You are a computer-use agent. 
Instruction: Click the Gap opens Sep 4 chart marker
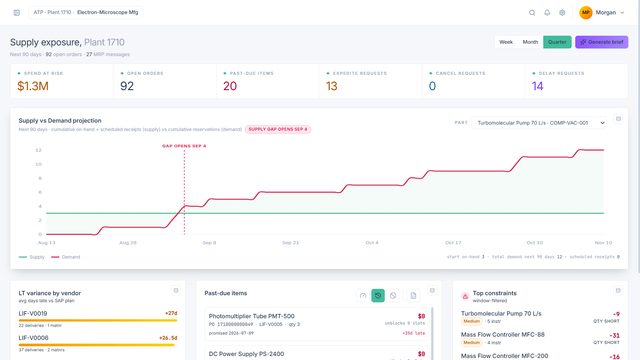point(184,146)
